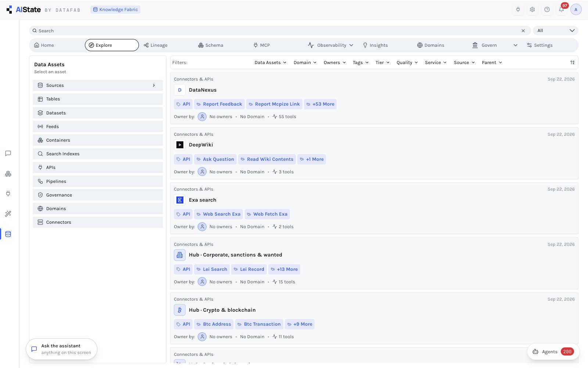Open the Data Assets filter dropdown

[x=270, y=63]
